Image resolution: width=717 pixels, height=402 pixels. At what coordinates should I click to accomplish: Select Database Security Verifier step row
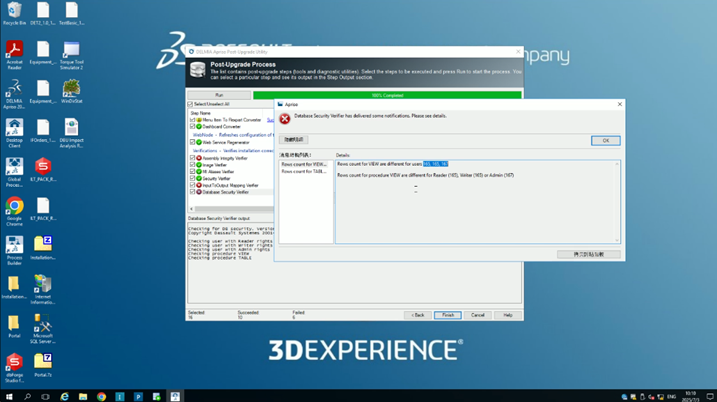click(x=231, y=192)
